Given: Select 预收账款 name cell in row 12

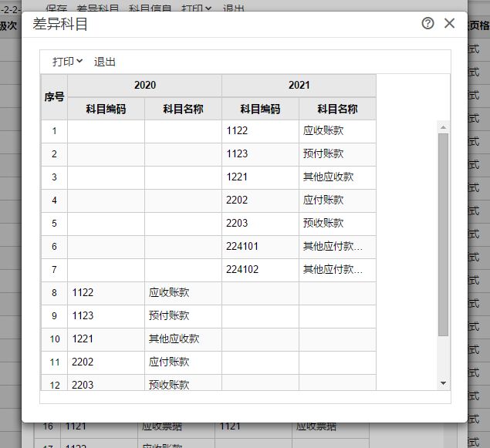Looking at the screenshot, I should (x=183, y=382).
